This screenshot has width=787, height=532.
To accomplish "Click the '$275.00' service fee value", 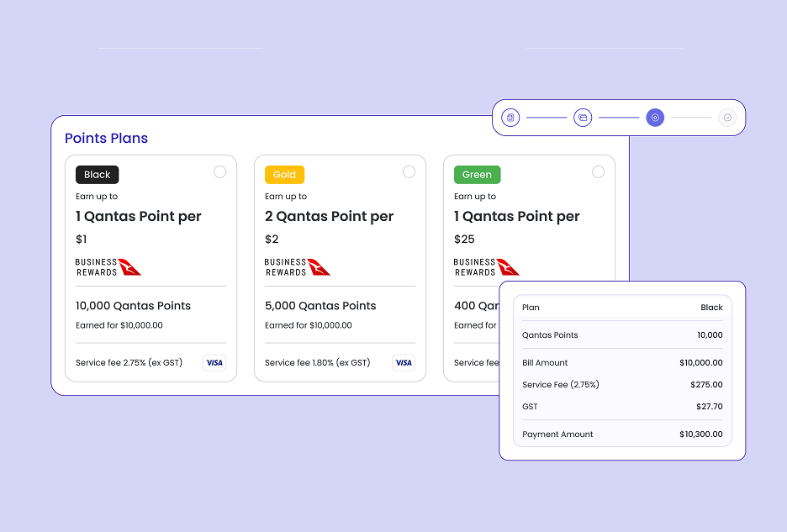I will tap(706, 384).
